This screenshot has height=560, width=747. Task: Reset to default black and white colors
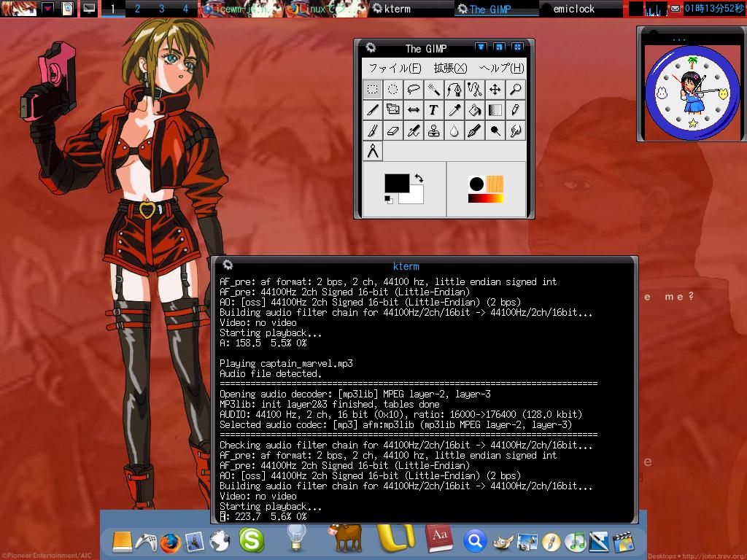(x=387, y=198)
